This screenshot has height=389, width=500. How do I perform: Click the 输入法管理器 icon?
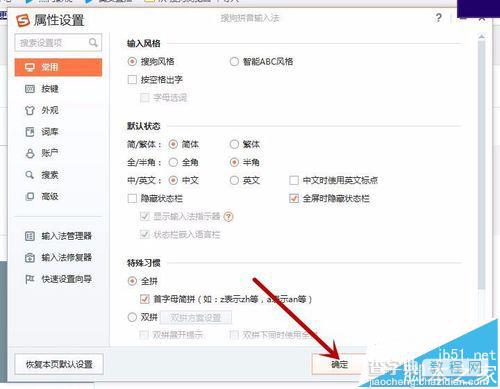pos(30,236)
